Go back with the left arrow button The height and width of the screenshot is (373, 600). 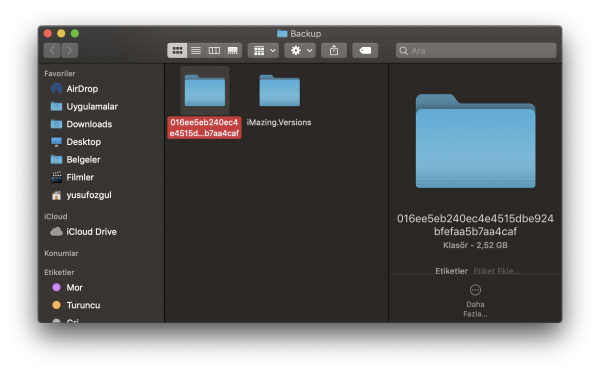pos(52,50)
